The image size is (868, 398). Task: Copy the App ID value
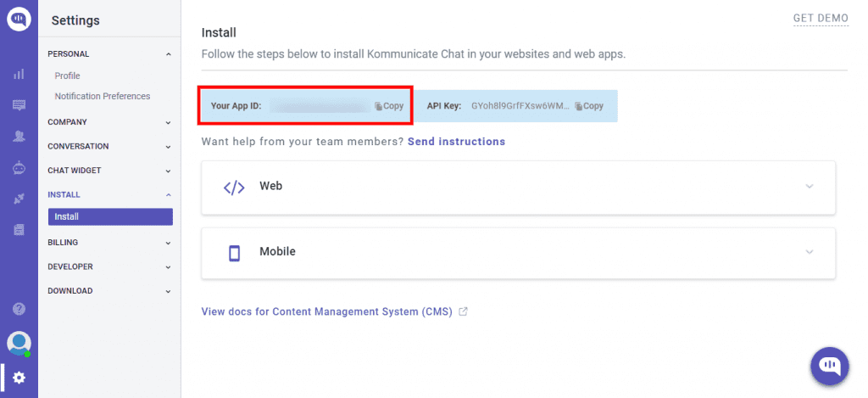pyautogui.click(x=389, y=106)
